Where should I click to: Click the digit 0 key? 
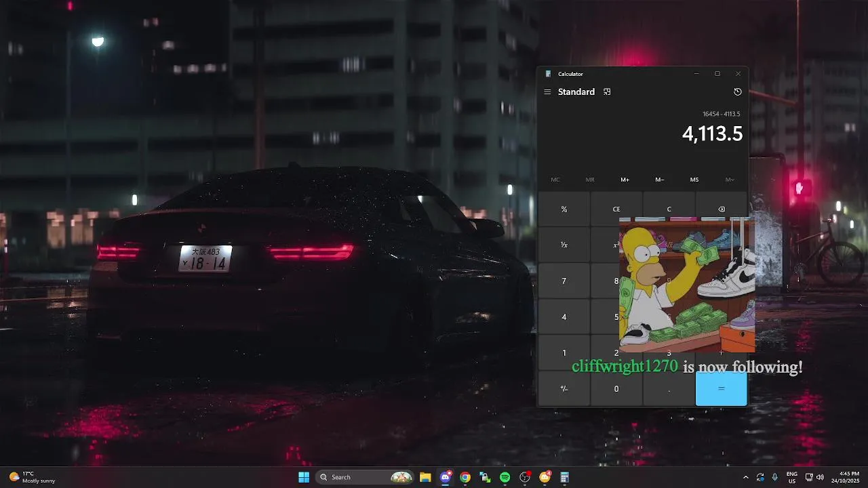(616, 388)
